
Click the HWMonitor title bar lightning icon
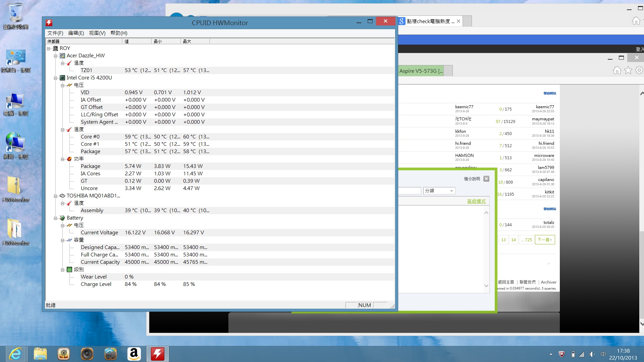(x=49, y=23)
